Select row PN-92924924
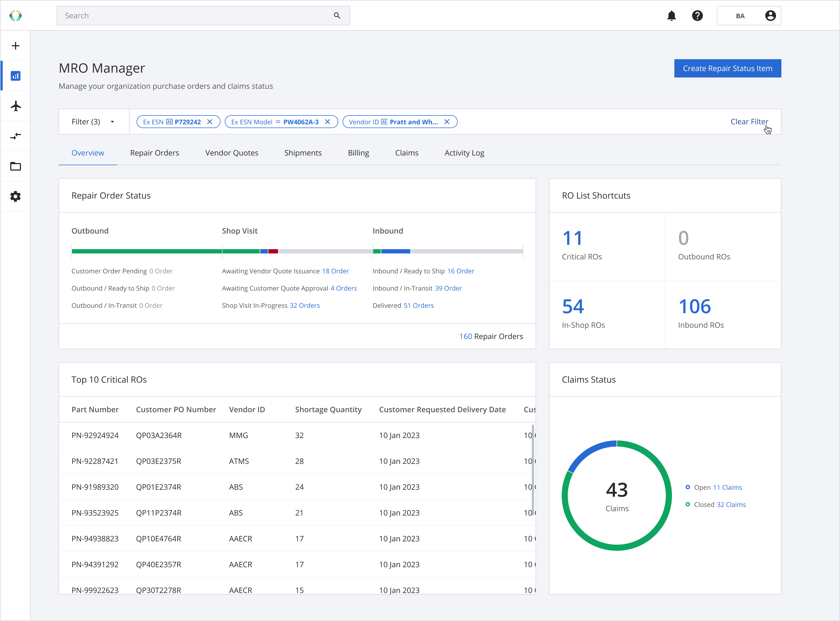 coord(297,435)
